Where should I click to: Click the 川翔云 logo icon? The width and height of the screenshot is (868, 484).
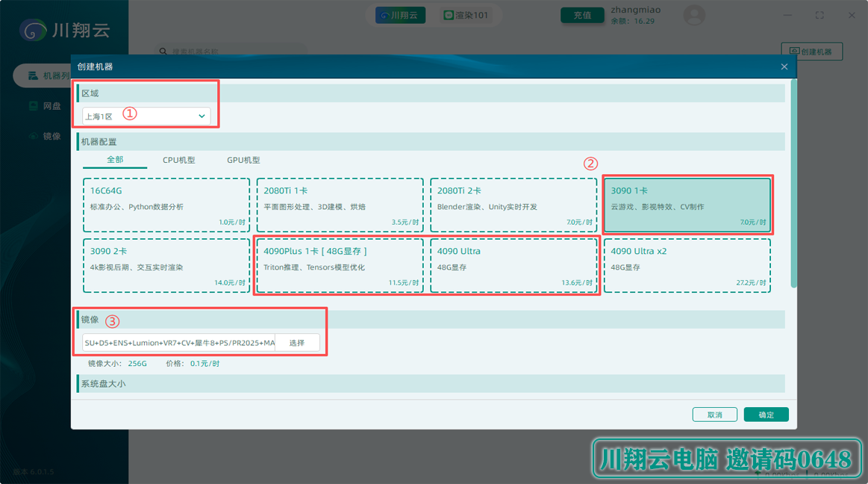coord(33,30)
